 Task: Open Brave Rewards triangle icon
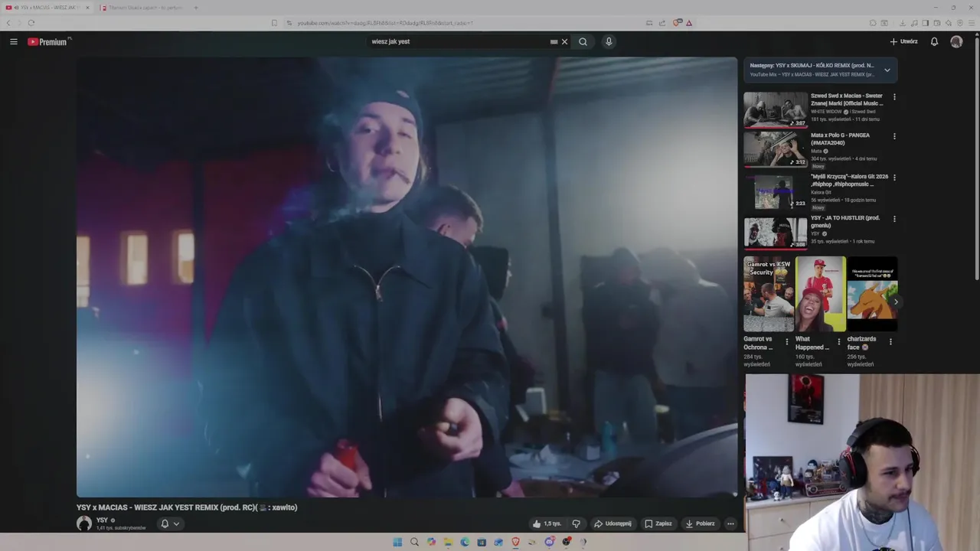pyautogui.click(x=689, y=23)
